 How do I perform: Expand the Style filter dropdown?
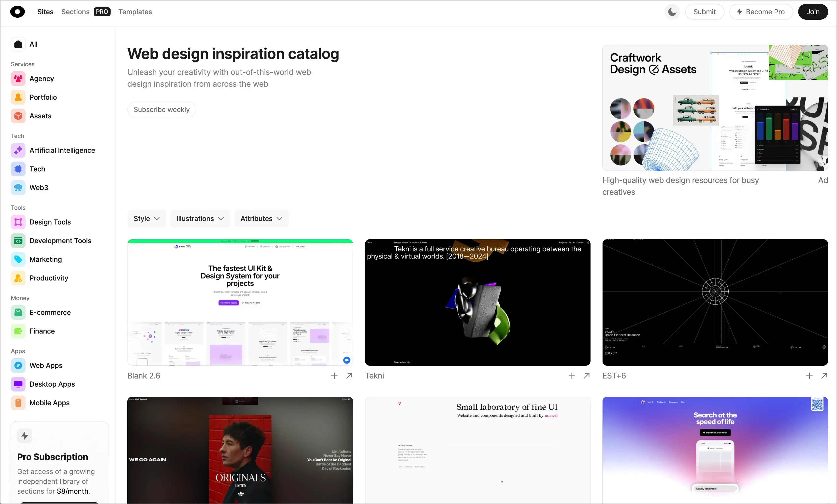coord(147,218)
